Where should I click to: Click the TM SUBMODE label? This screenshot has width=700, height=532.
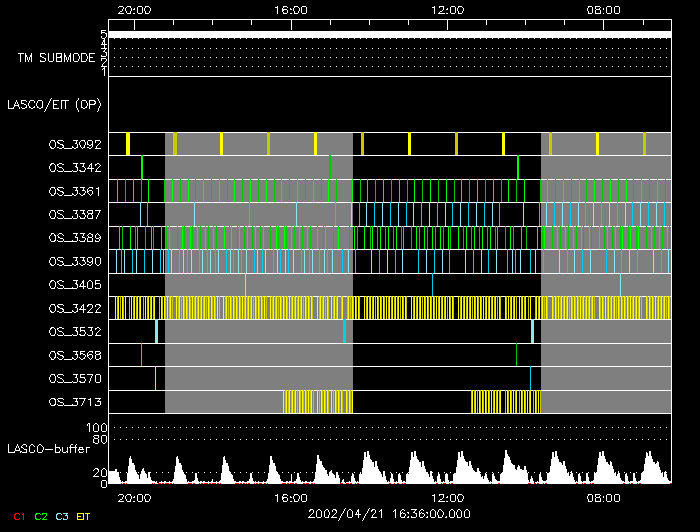coord(56,58)
